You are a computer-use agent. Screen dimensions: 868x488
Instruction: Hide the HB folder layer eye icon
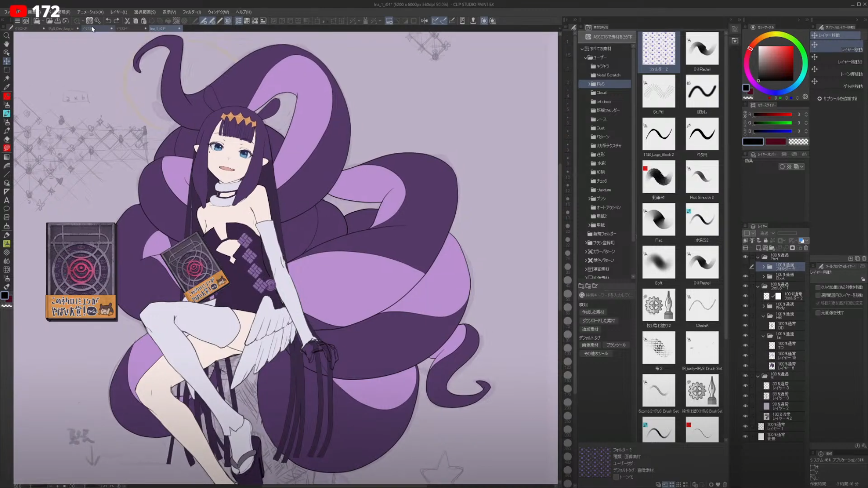[x=745, y=316]
